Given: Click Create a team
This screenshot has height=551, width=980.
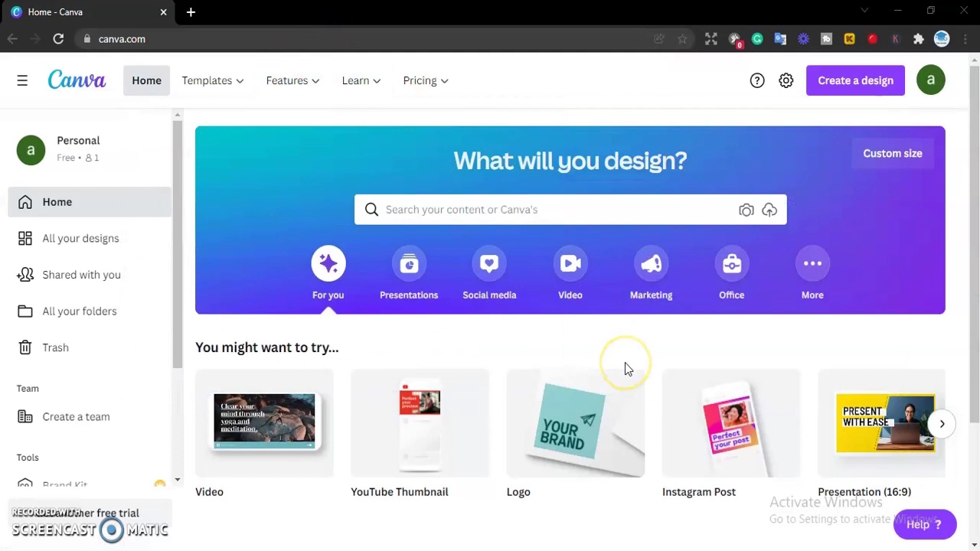Looking at the screenshot, I should pyautogui.click(x=89, y=417).
